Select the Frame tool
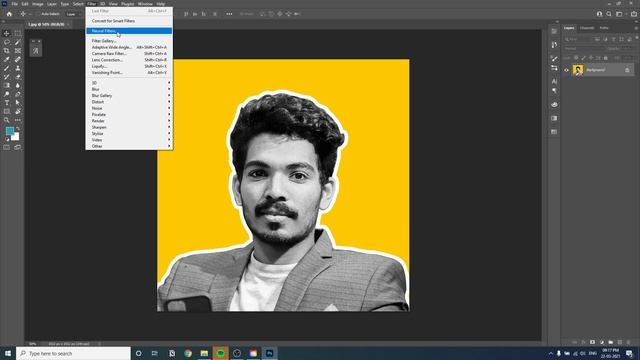This screenshot has height=360, width=640. pyautogui.click(x=18, y=51)
